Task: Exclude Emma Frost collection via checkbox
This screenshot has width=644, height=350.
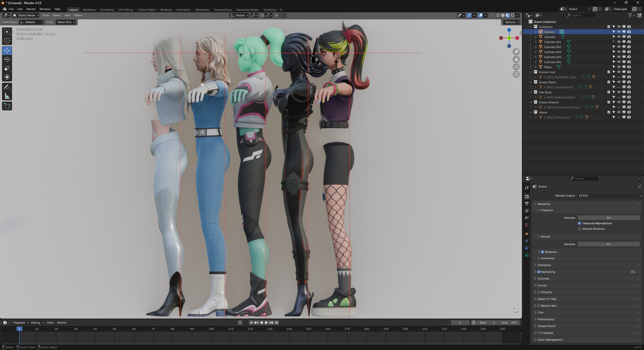Action: pos(609,72)
